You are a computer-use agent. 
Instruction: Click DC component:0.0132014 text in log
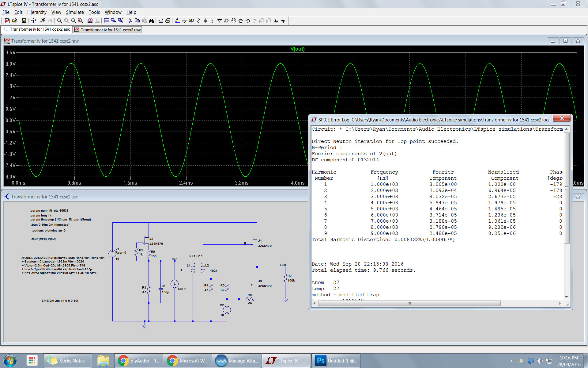click(x=345, y=160)
